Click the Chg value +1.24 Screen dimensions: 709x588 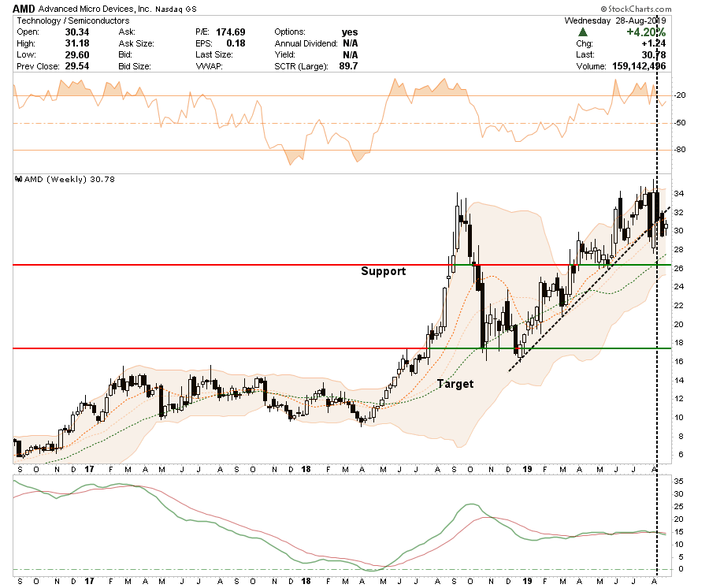pos(653,43)
